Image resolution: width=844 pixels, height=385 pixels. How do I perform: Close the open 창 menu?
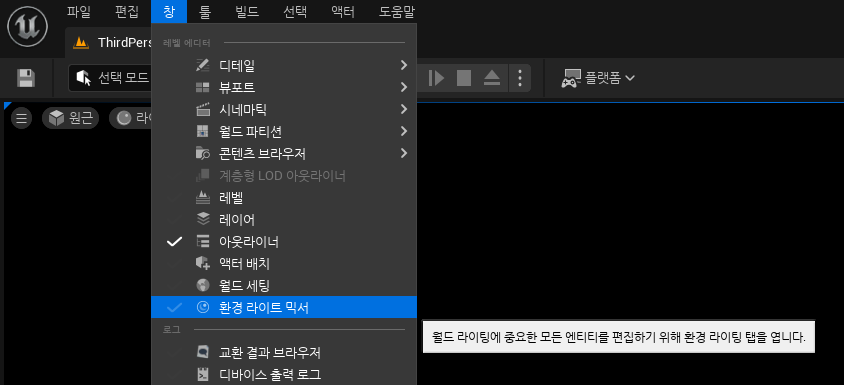coord(169,11)
